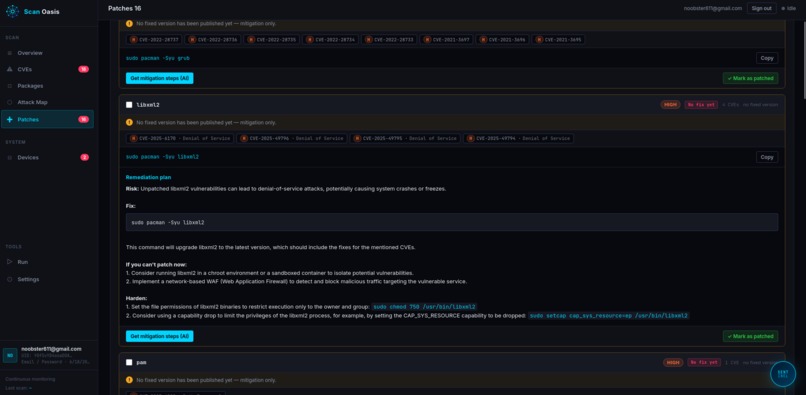Click the pam No fix yet badge

[704, 363]
